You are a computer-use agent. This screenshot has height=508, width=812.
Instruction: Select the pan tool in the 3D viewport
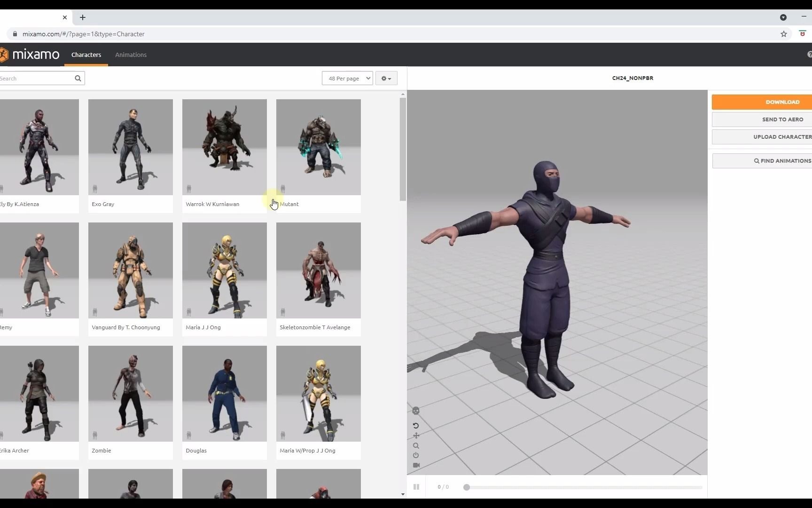(x=416, y=436)
